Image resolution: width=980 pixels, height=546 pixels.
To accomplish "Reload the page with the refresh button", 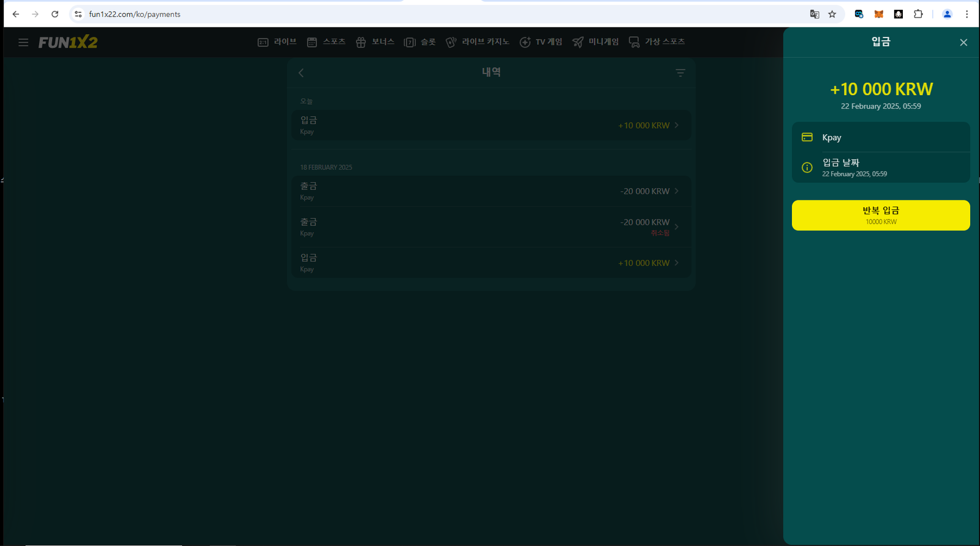I will [x=55, y=14].
